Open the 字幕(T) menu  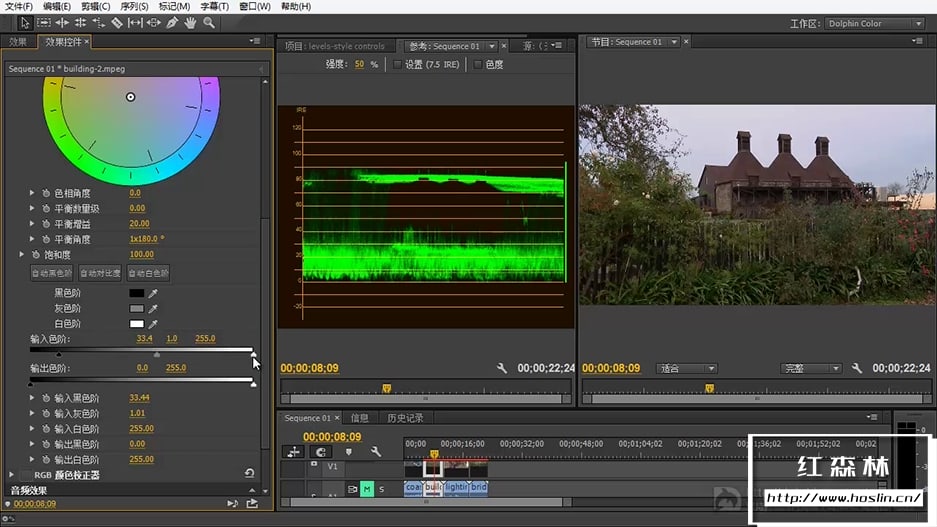[x=214, y=7]
